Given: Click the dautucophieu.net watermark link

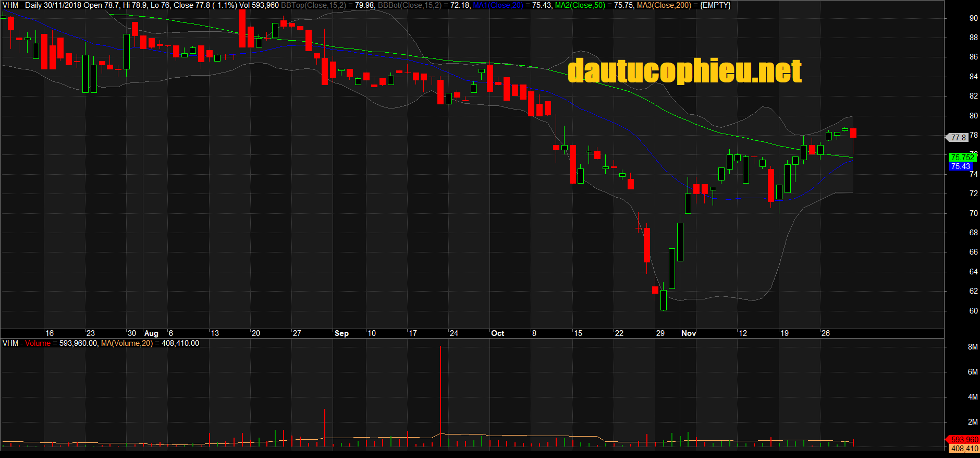Looking at the screenshot, I should [x=684, y=71].
